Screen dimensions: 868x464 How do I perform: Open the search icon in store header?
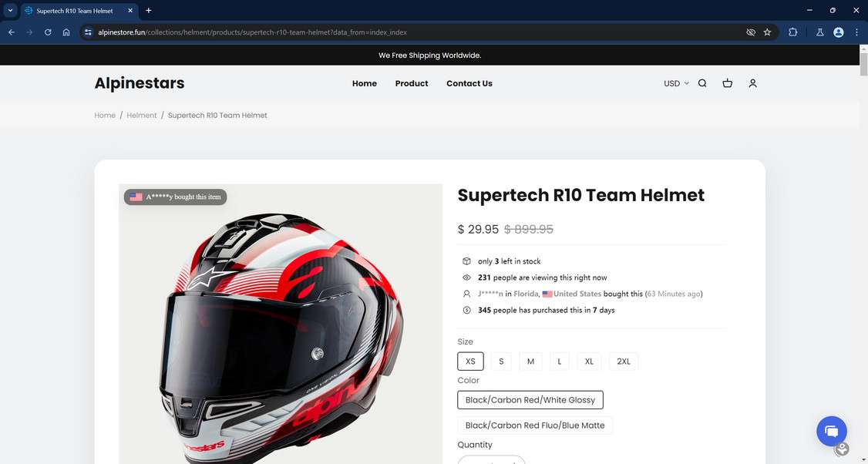click(702, 83)
